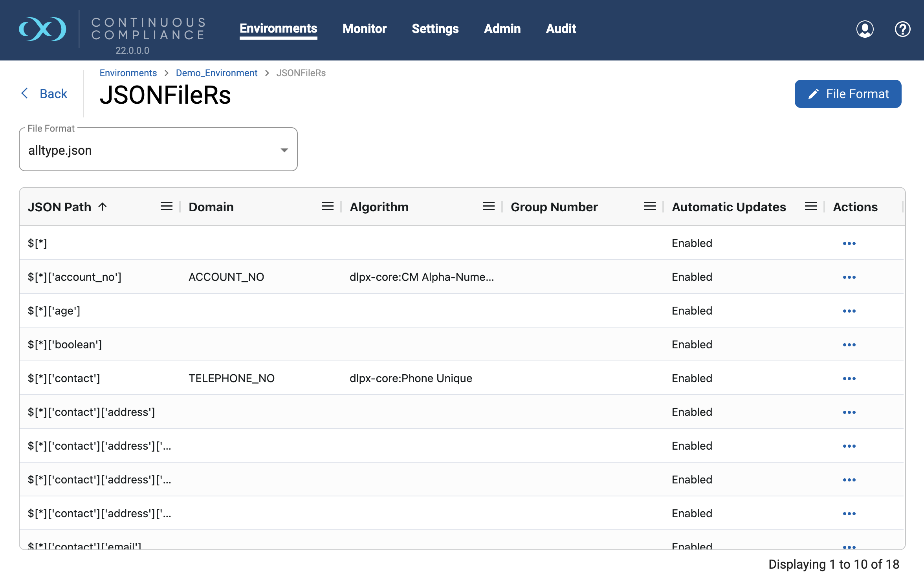Screen dimensions: 924x582
Task: Open JSON Path column menu icon
Action: click(x=167, y=207)
